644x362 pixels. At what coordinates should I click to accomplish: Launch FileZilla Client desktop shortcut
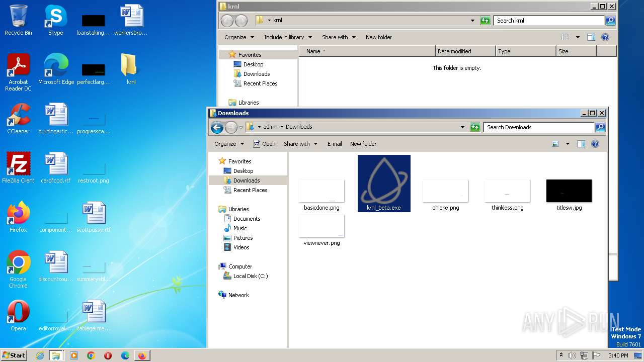tap(18, 168)
